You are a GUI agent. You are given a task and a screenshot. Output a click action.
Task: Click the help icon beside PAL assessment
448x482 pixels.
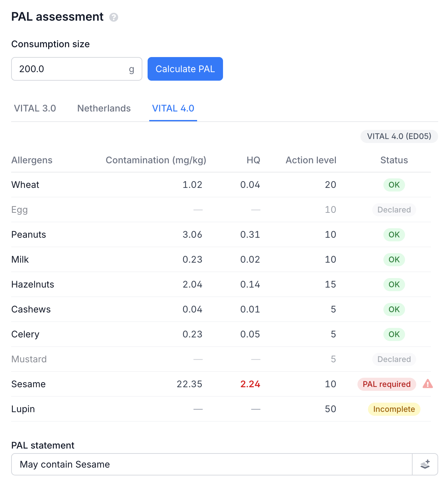(x=114, y=17)
